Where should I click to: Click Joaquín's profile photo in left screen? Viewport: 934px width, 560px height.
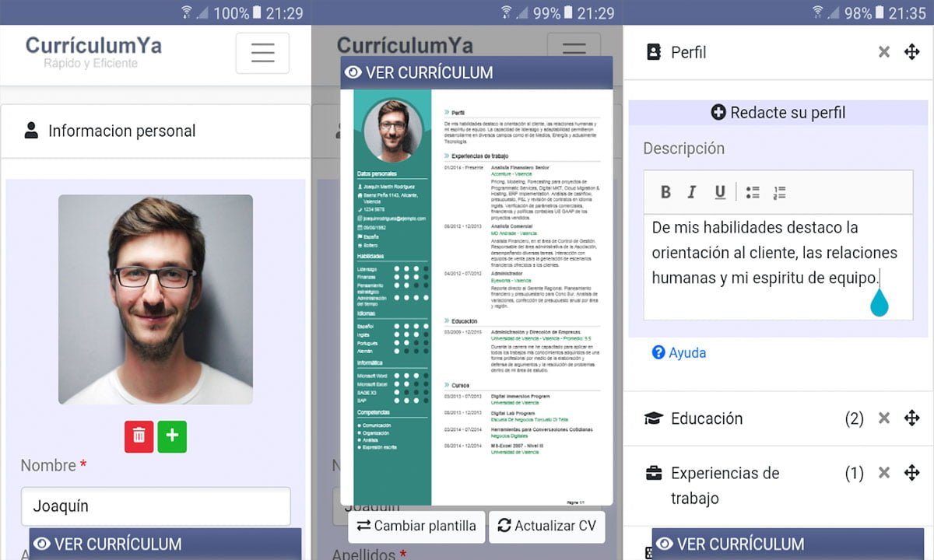point(156,299)
